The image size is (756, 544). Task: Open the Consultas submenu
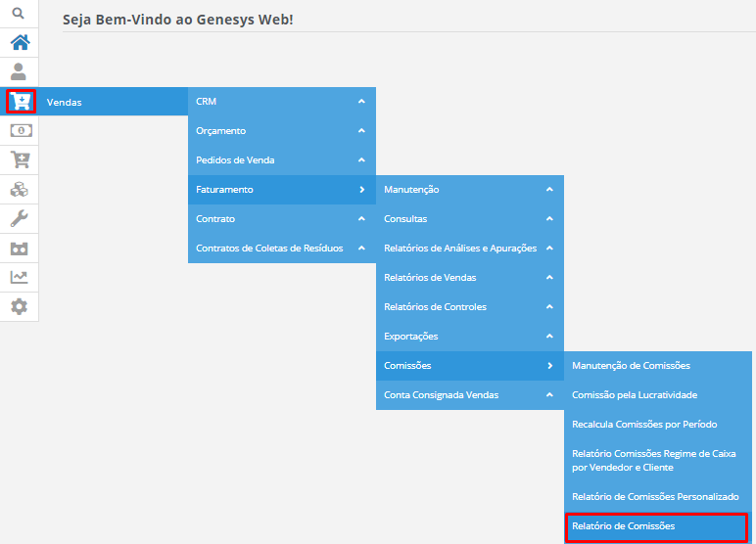coord(470,219)
